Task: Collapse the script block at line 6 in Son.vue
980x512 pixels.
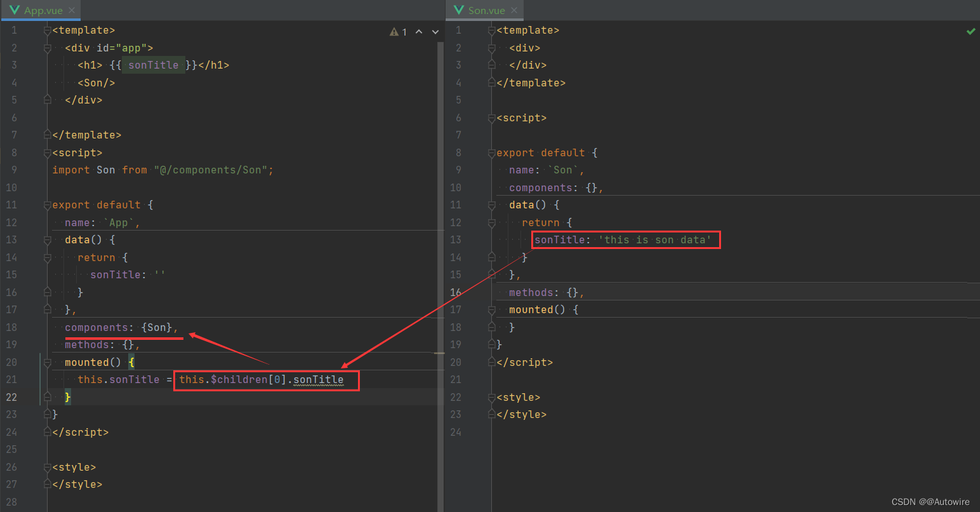Action: 492,118
